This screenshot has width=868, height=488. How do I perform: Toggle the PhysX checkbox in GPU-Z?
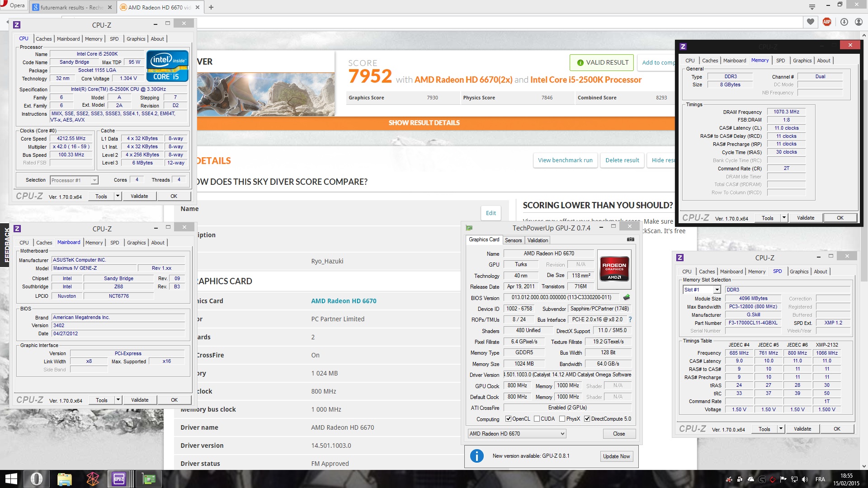tap(562, 419)
